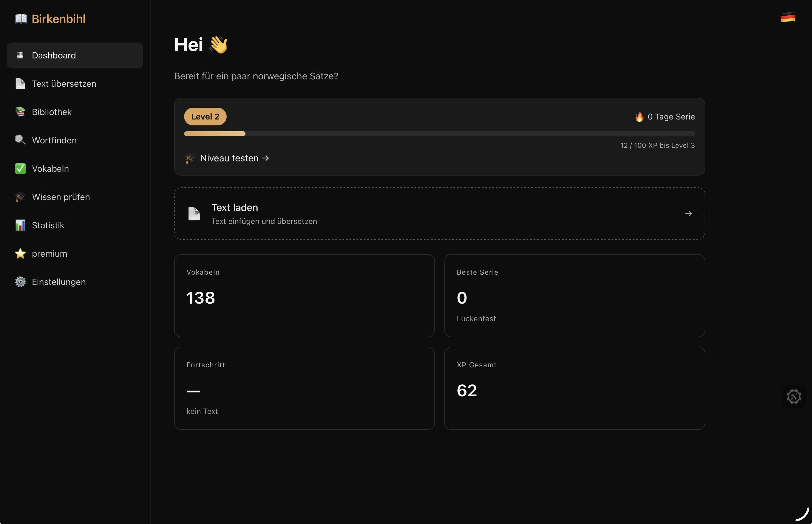Click the XP Gesamt 62 card

(574, 388)
